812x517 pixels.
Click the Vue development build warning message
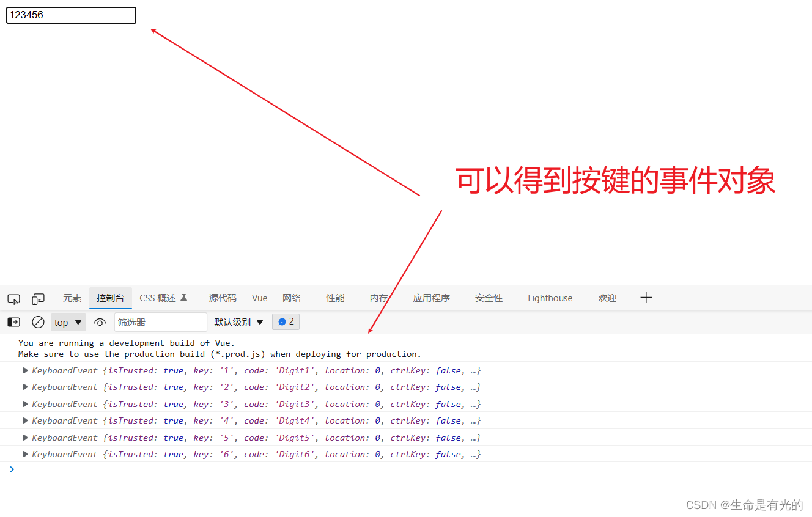(x=127, y=343)
